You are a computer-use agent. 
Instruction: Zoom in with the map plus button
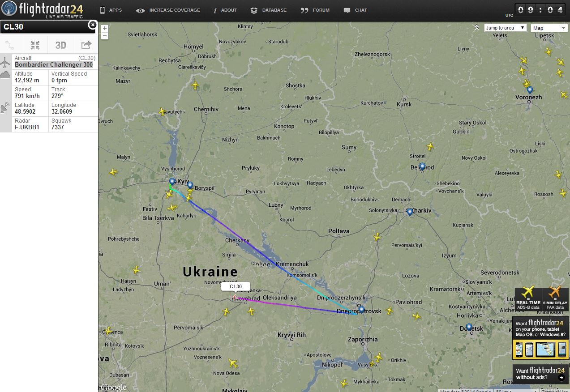tap(104, 28)
